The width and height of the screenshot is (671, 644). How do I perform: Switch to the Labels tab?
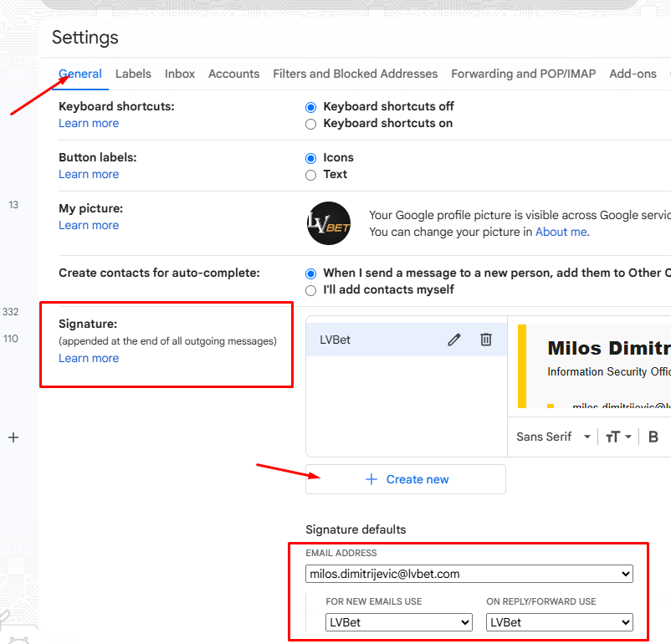133,74
